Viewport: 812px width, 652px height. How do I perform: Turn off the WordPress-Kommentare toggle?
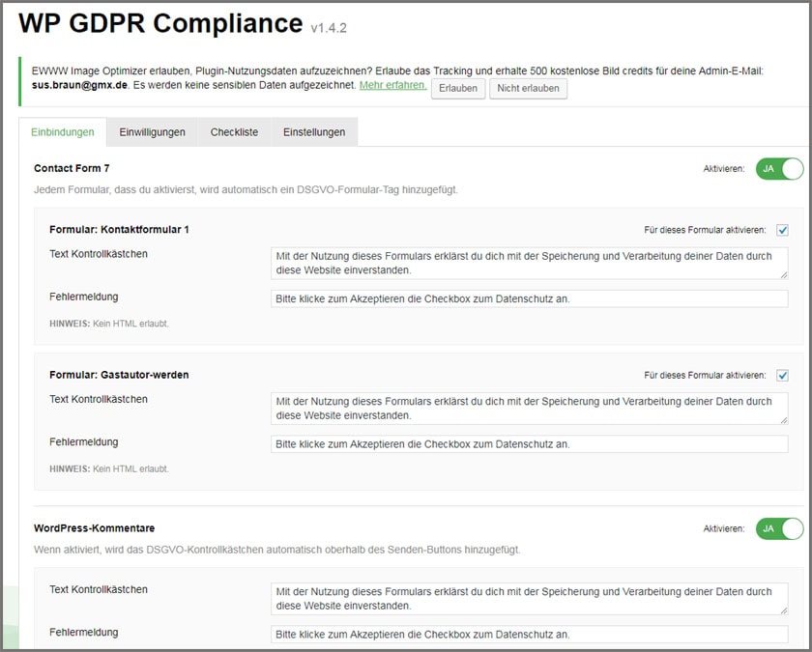779,528
